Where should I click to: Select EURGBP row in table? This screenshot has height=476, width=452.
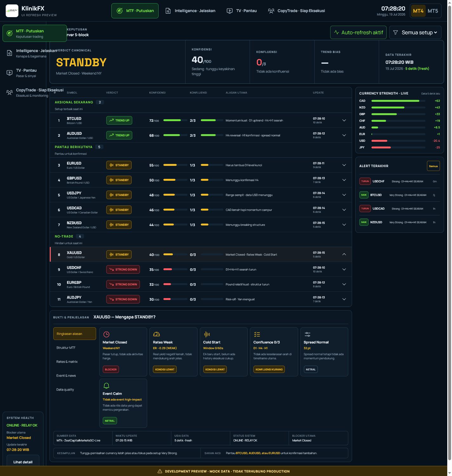(x=201, y=284)
